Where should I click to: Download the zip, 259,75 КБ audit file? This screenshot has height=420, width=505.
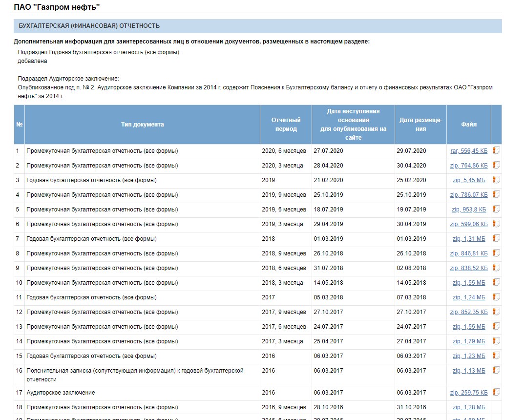(x=468, y=393)
